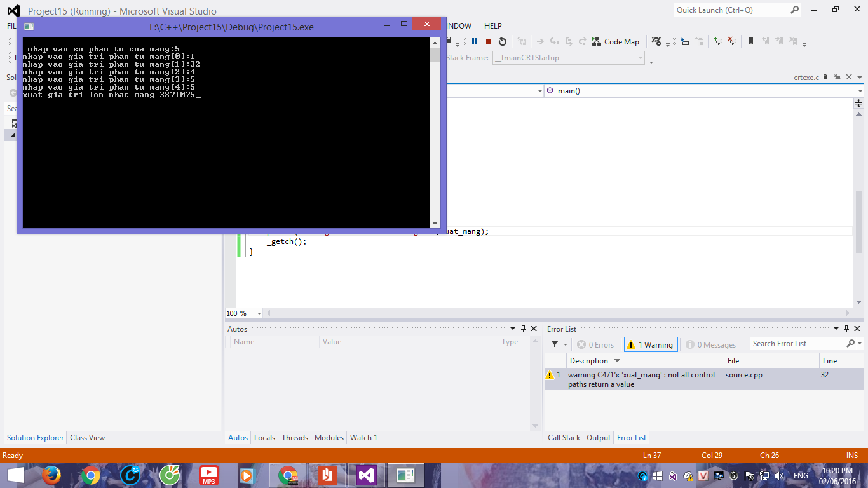This screenshot has height=488, width=868.
Task: Pin the Autos panel
Action: pyautogui.click(x=523, y=329)
